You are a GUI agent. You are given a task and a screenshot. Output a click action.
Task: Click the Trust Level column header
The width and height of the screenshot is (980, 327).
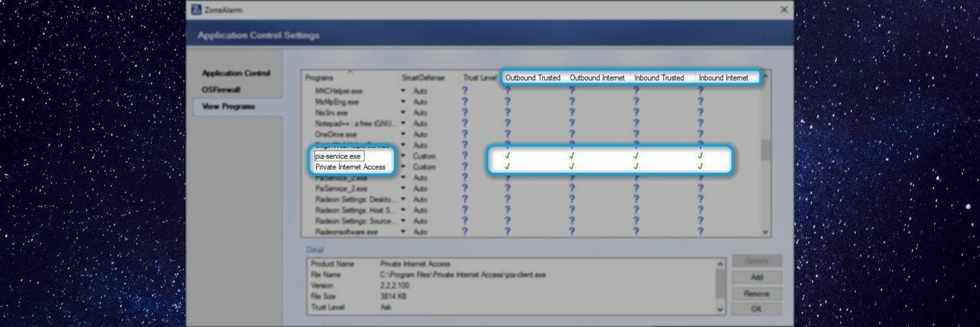coord(480,78)
